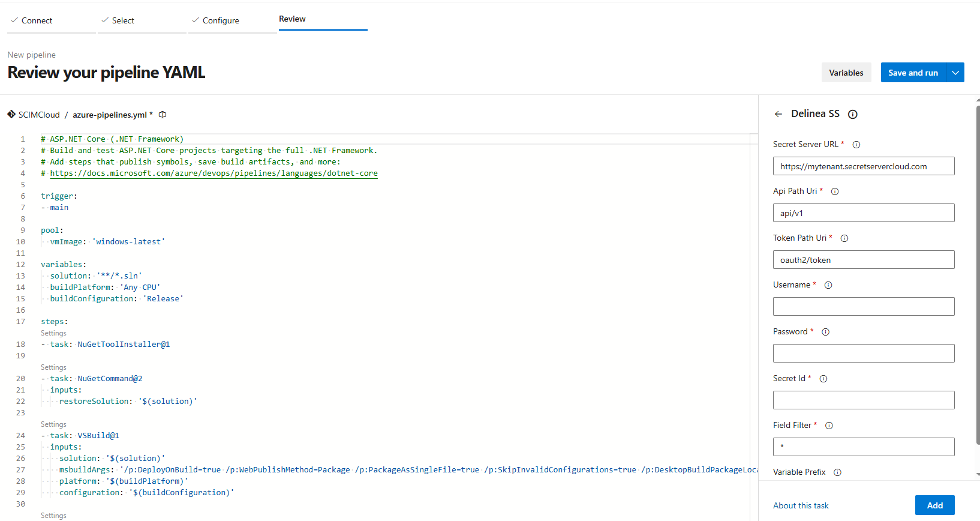Screen dimensions: 980x521
Task: Expand the Save and run dropdown arrow
Action: click(x=955, y=73)
